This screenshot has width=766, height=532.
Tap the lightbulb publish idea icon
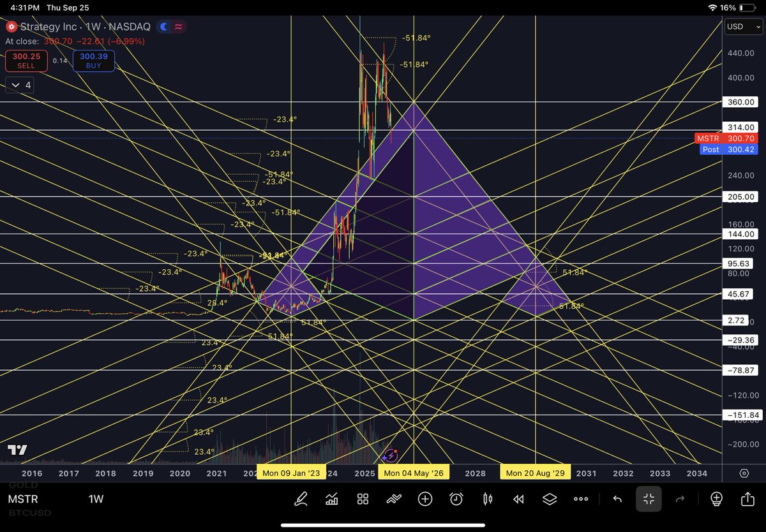point(716,499)
